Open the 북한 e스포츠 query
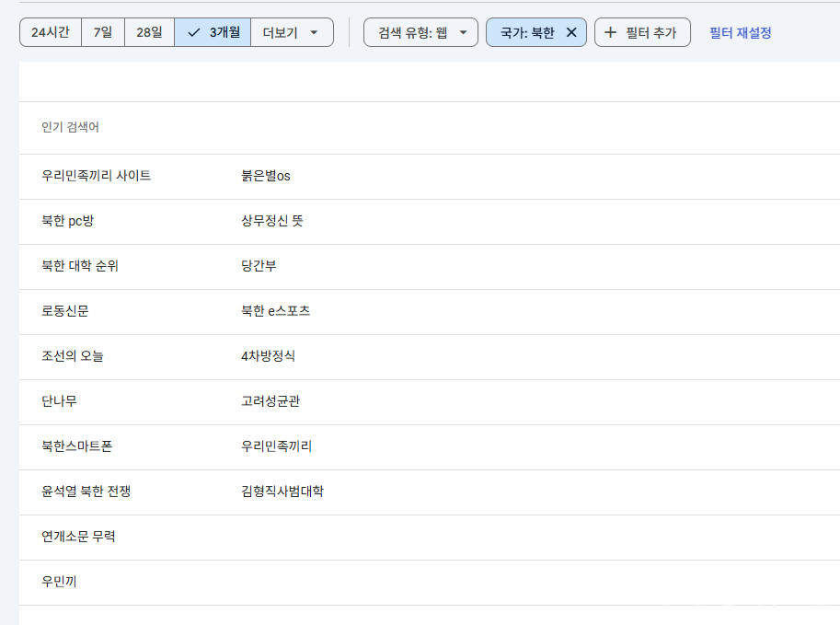Image resolution: width=840 pixels, height=625 pixels. coord(276,311)
